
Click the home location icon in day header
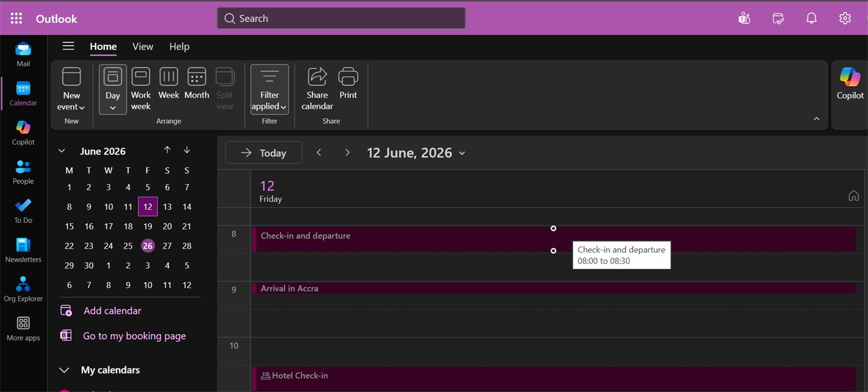[854, 196]
